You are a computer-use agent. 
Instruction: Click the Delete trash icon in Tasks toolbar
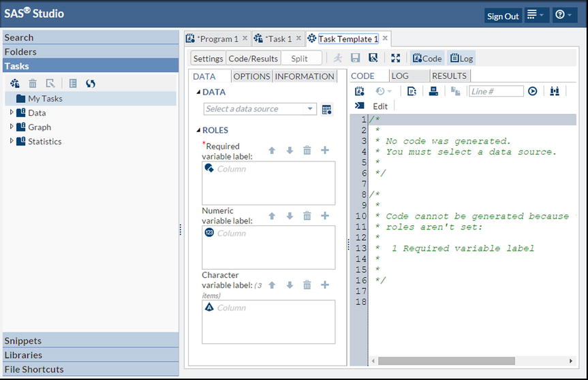[x=33, y=83]
